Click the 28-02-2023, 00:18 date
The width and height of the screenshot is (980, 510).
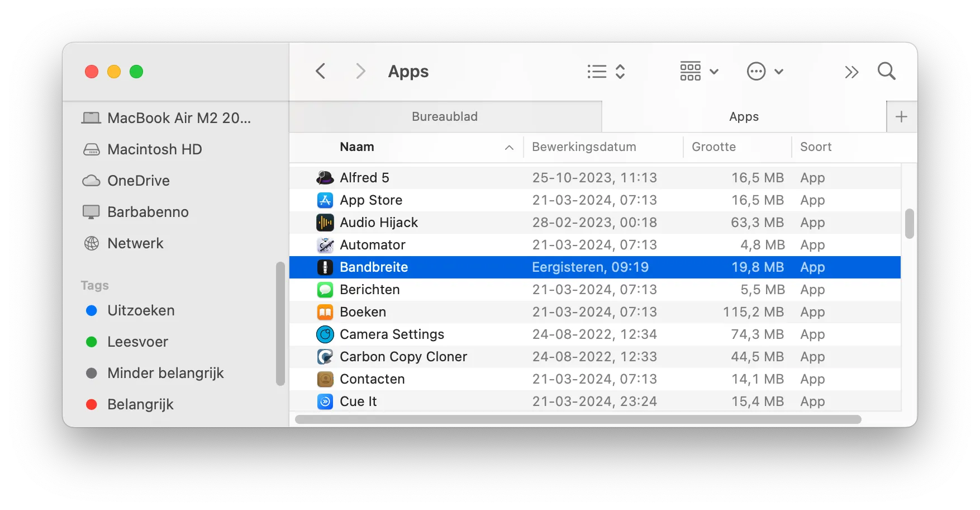click(594, 223)
